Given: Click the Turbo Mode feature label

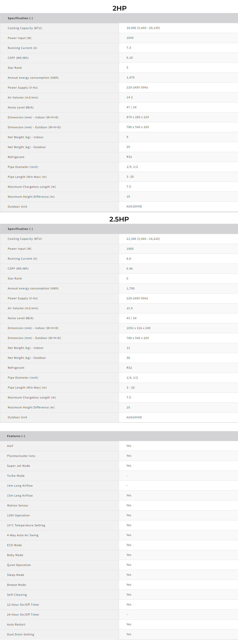Looking at the screenshot, I should 16,476.
